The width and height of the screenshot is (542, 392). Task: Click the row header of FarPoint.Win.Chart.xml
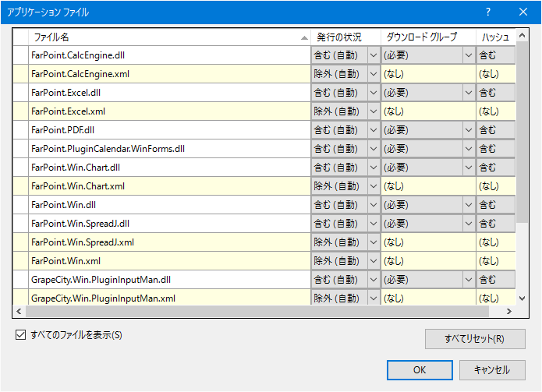tap(21, 186)
